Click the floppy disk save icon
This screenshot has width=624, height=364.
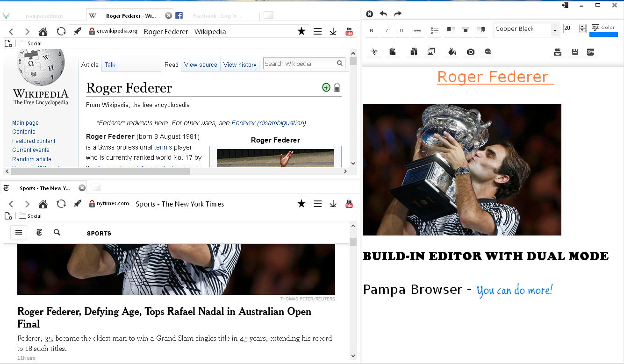click(575, 52)
